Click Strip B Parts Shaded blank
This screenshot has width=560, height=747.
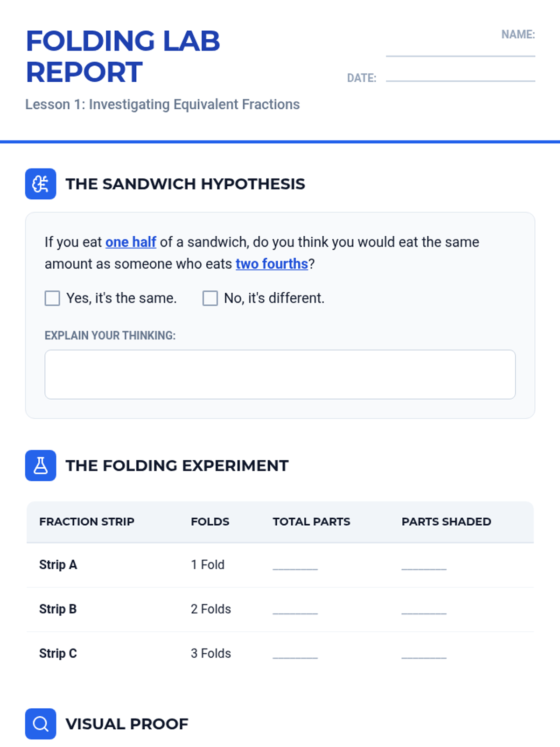point(424,610)
